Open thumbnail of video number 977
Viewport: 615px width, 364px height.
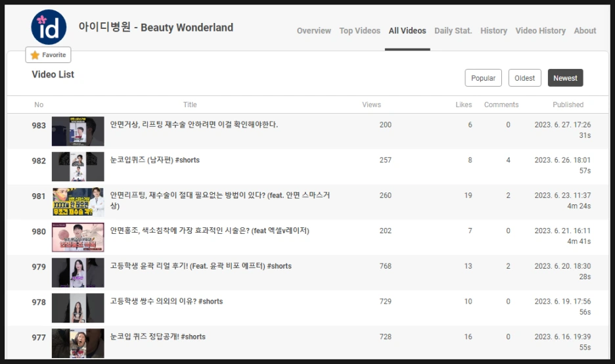click(x=78, y=343)
